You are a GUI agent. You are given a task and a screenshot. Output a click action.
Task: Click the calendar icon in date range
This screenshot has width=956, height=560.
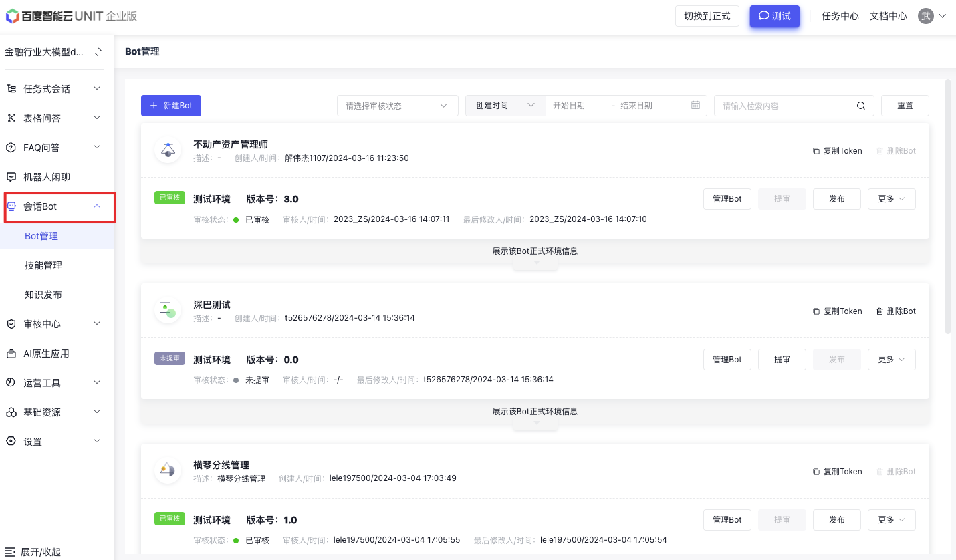(695, 105)
